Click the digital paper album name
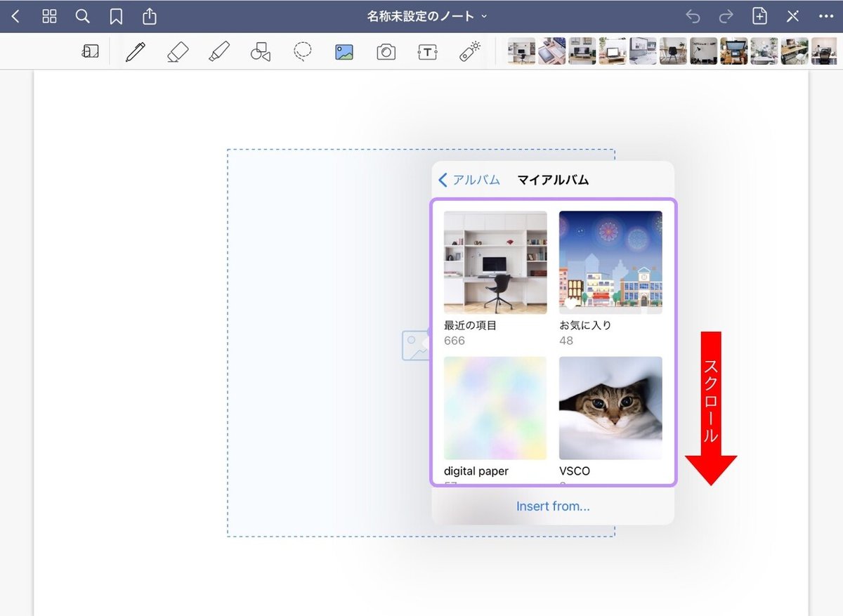The width and height of the screenshot is (843, 616). (x=476, y=471)
